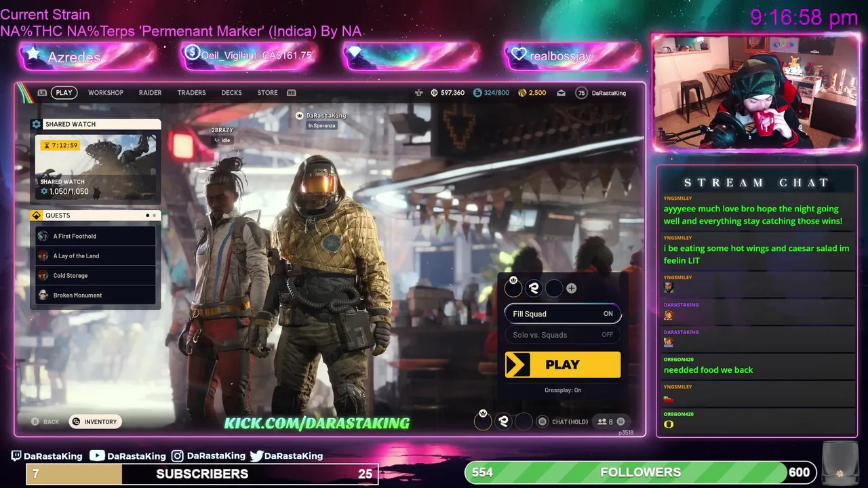Click the STREAM CHAT header
The image size is (868, 488).
[x=756, y=182]
